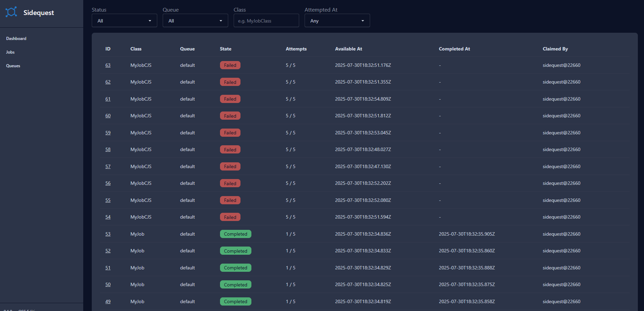Screen dimensions: 644x311
Task: Open job ID 50 link
Action: 108,284
